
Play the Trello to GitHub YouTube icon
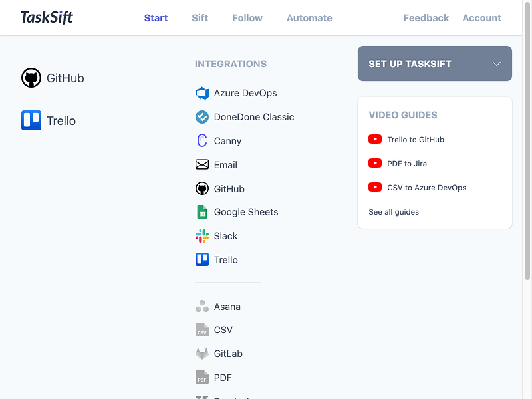(x=375, y=139)
